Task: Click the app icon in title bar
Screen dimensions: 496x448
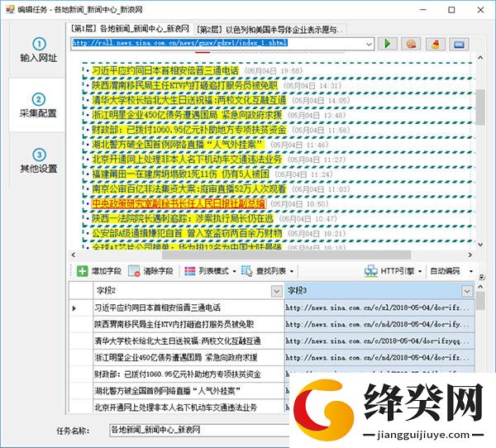Action: click(10, 9)
